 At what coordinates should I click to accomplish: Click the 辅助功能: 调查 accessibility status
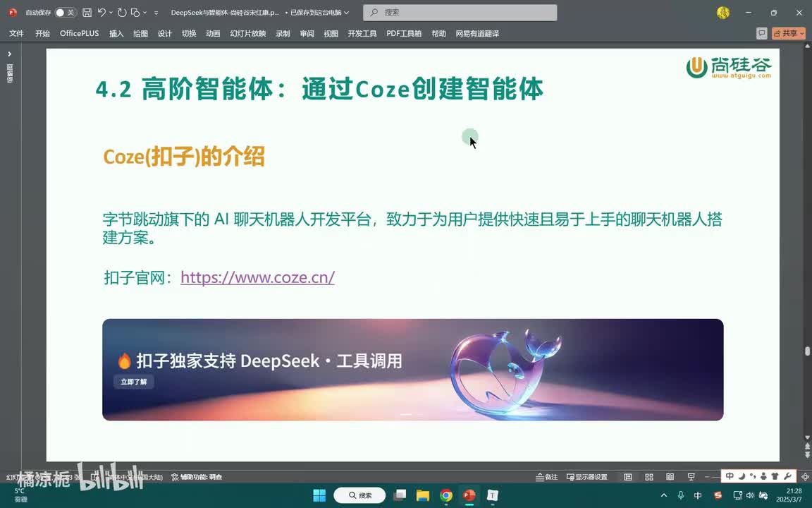pos(196,477)
